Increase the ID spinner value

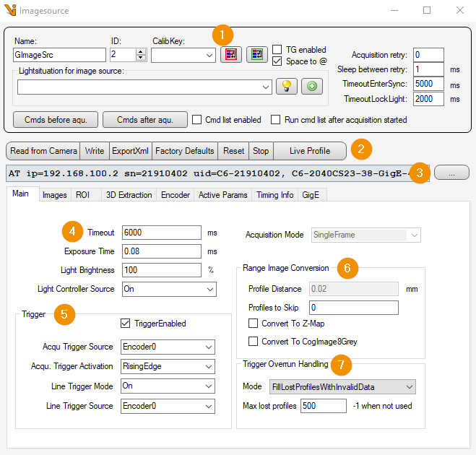coord(140,52)
